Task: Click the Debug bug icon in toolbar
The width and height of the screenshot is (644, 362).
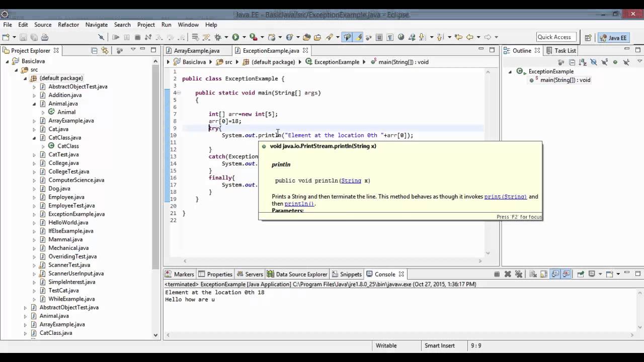Action: (x=218, y=37)
